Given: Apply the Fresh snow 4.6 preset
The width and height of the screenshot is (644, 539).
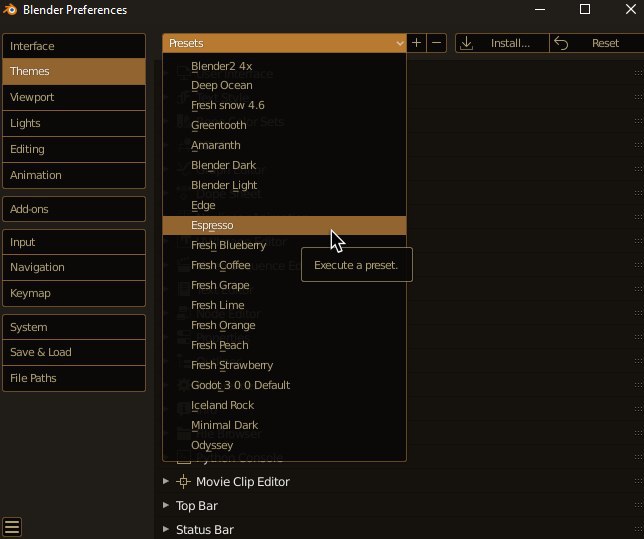Looking at the screenshot, I should point(284,106).
